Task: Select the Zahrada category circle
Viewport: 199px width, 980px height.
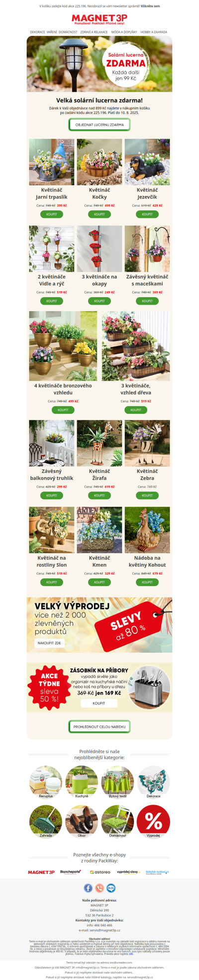Action: point(46,821)
